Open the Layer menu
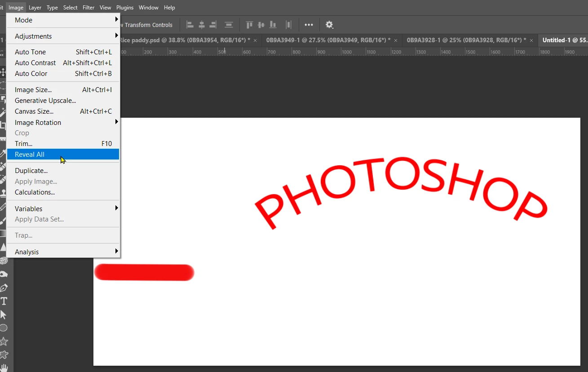588x372 pixels. click(x=35, y=8)
